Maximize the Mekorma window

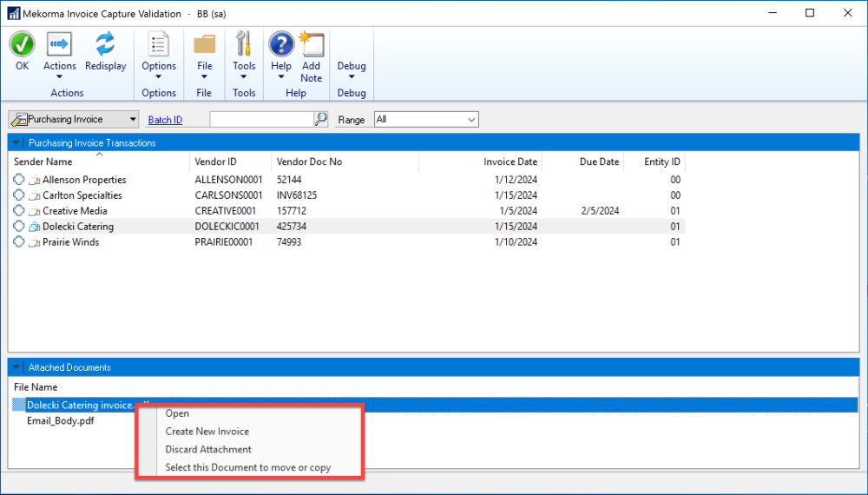point(810,13)
